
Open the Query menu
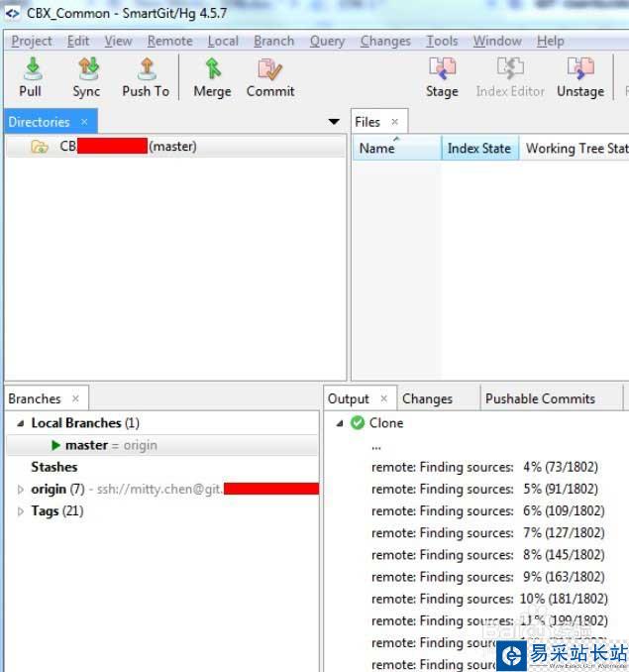click(x=327, y=42)
